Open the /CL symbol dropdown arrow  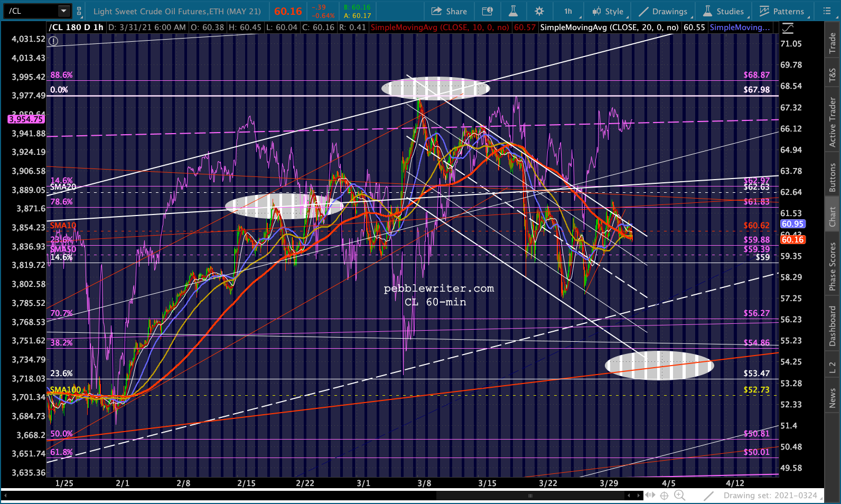63,11
